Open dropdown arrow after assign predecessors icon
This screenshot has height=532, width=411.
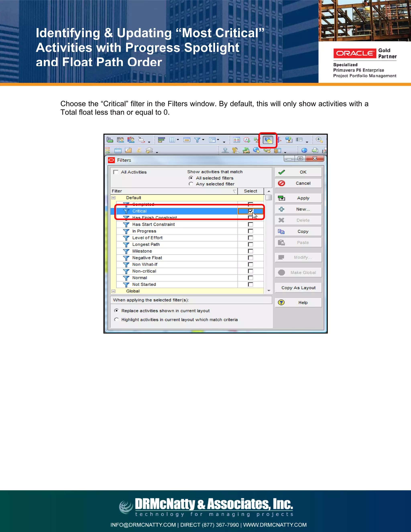pyautogui.click(x=149, y=142)
